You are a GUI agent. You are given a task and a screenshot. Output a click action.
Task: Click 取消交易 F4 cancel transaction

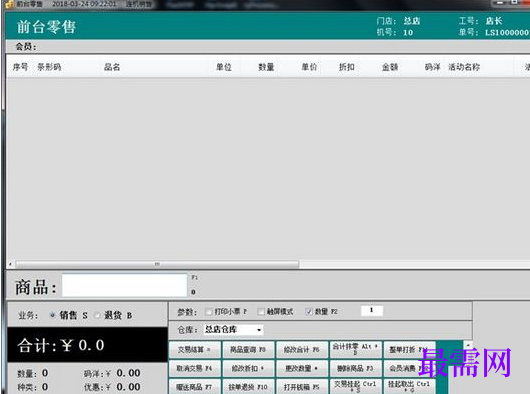click(x=195, y=368)
